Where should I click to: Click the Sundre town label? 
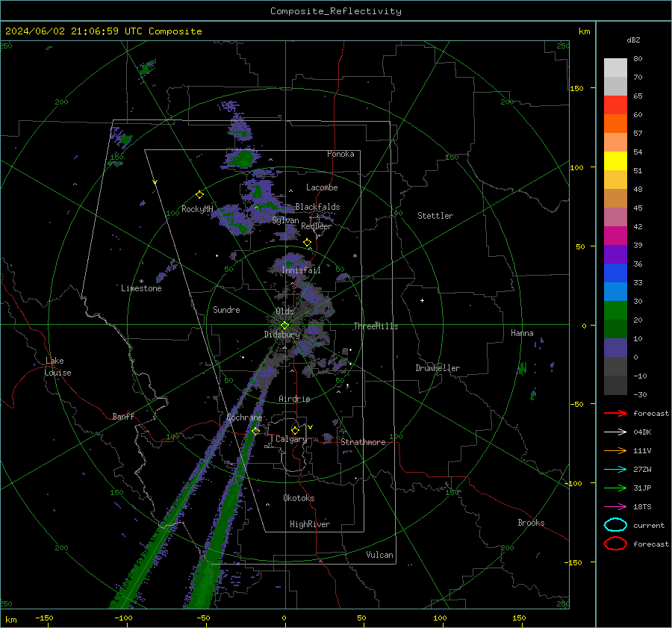click(226, 309)
